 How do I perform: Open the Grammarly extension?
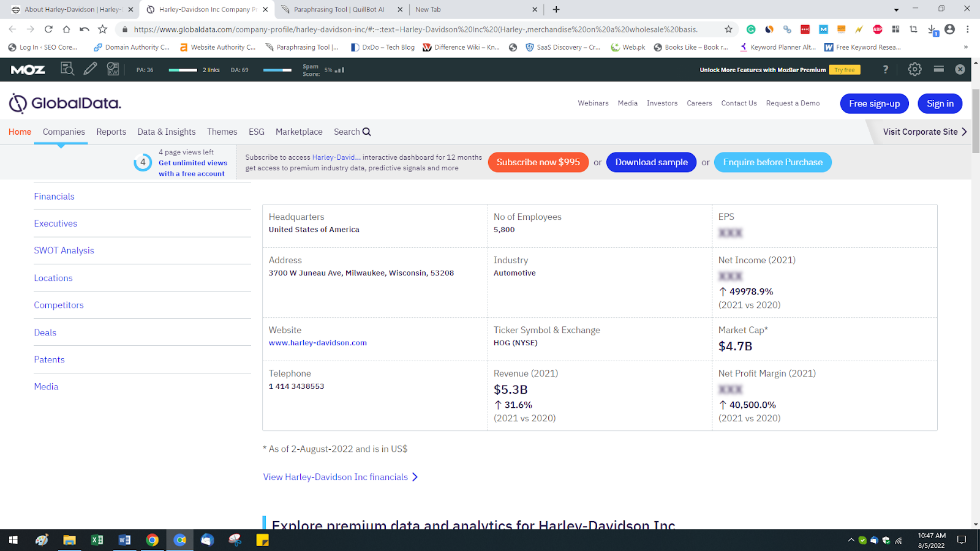point(751,29)
